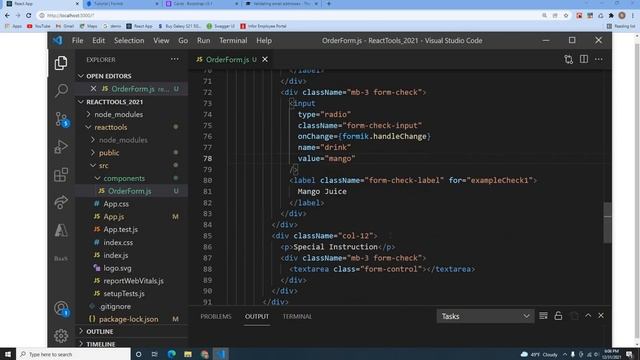Open the Selection menu
Viewport: 640px width, 360px height.
pyautogui.click(x=129, y=40)
